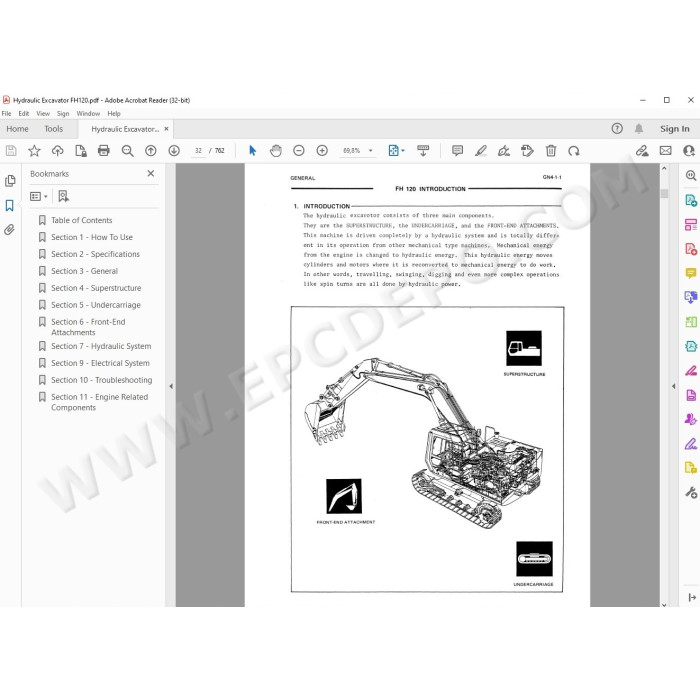Open the share link icon
Viewport: 700px width, 700px height.
pos(642,151)
